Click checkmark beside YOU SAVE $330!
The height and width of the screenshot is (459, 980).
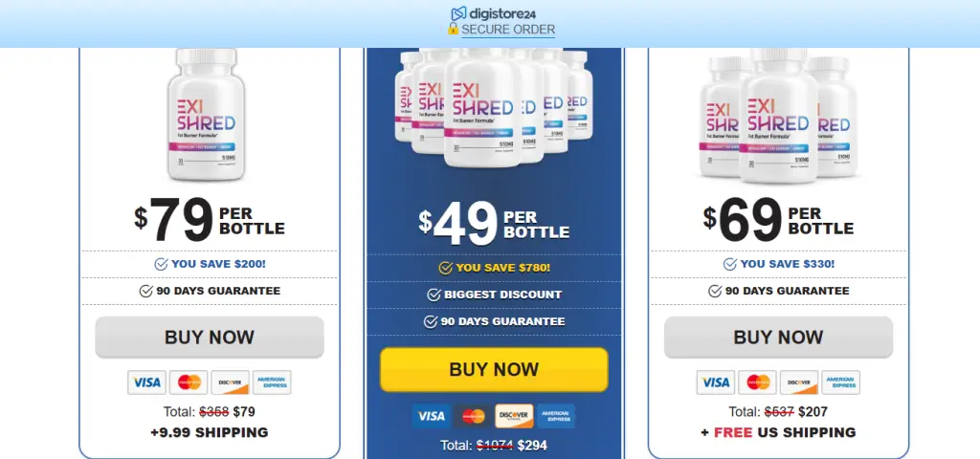click(x=729, y=264)
